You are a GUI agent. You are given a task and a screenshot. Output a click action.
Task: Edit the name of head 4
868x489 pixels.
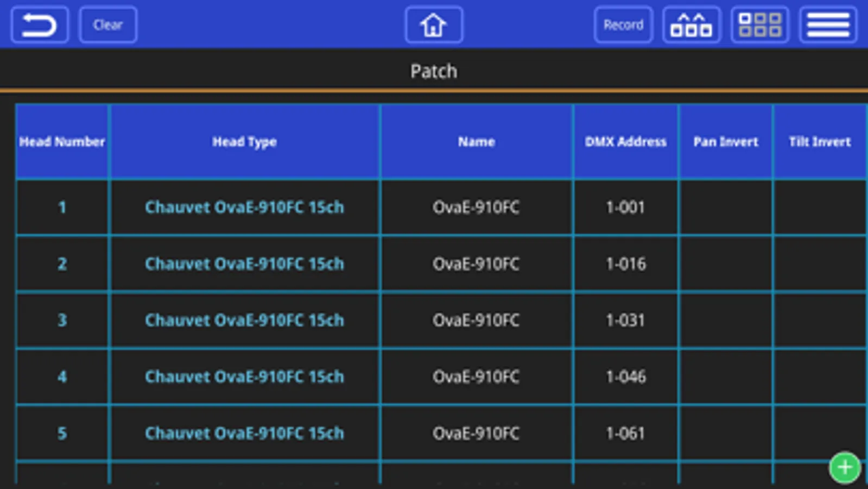(x=477, y=377)
